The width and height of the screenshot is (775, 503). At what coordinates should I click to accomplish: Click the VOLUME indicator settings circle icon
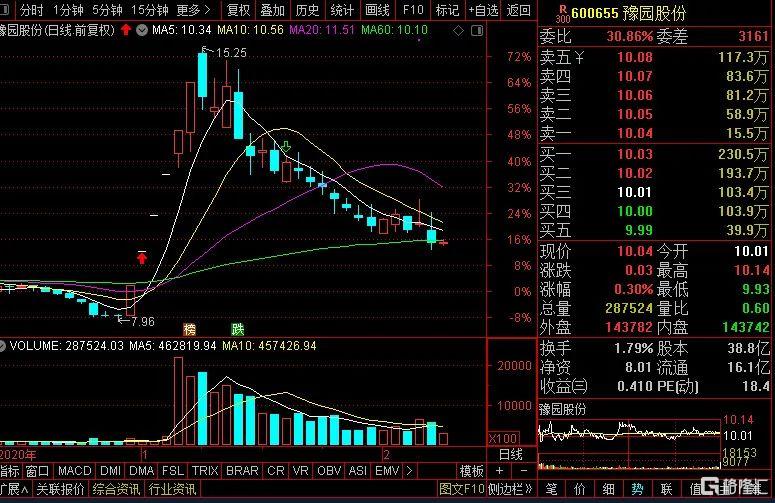coord(2,346)
